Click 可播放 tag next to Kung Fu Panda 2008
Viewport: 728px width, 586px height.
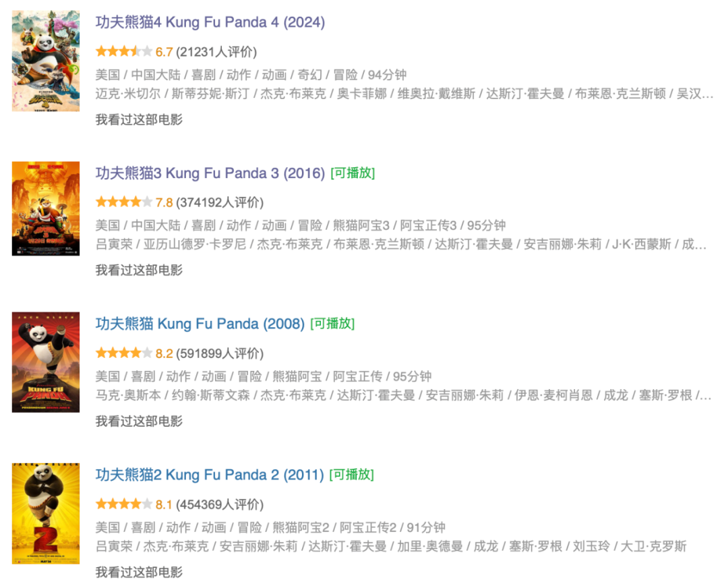(332, 324)
